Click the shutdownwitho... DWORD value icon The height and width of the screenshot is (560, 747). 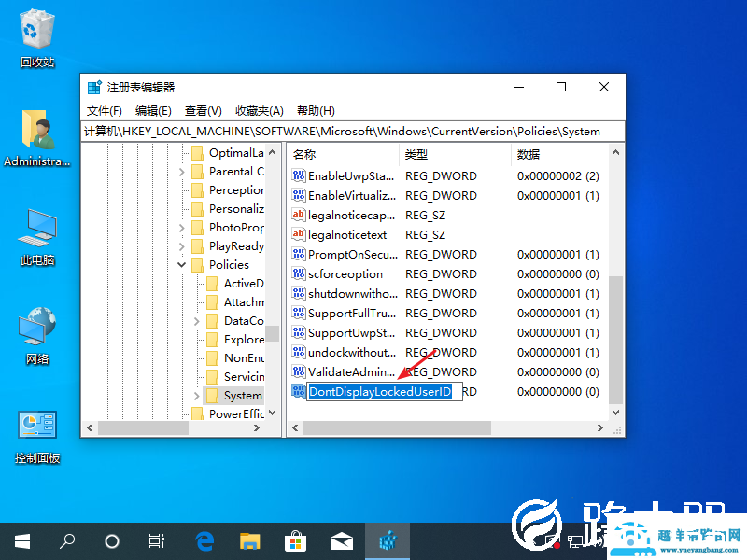pos(298,293)
